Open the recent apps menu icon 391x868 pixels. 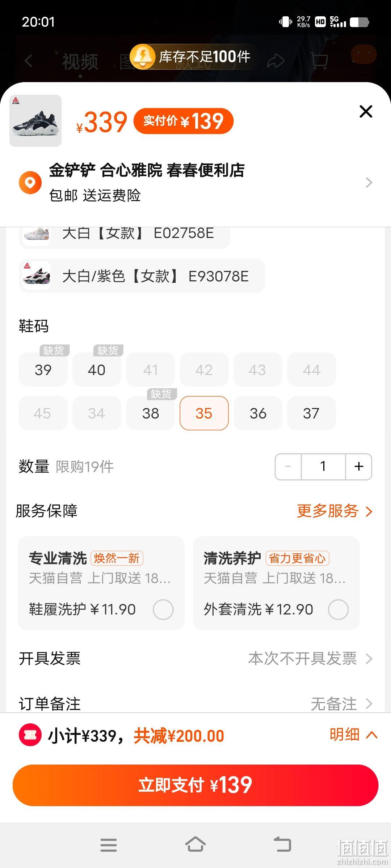(x=109, y=845)
